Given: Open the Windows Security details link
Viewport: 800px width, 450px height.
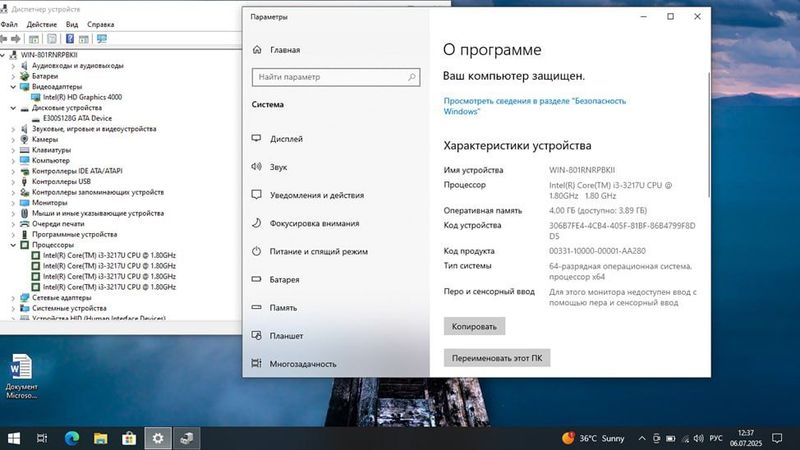Looking at the screenshot, I should (x=534, y=106).
